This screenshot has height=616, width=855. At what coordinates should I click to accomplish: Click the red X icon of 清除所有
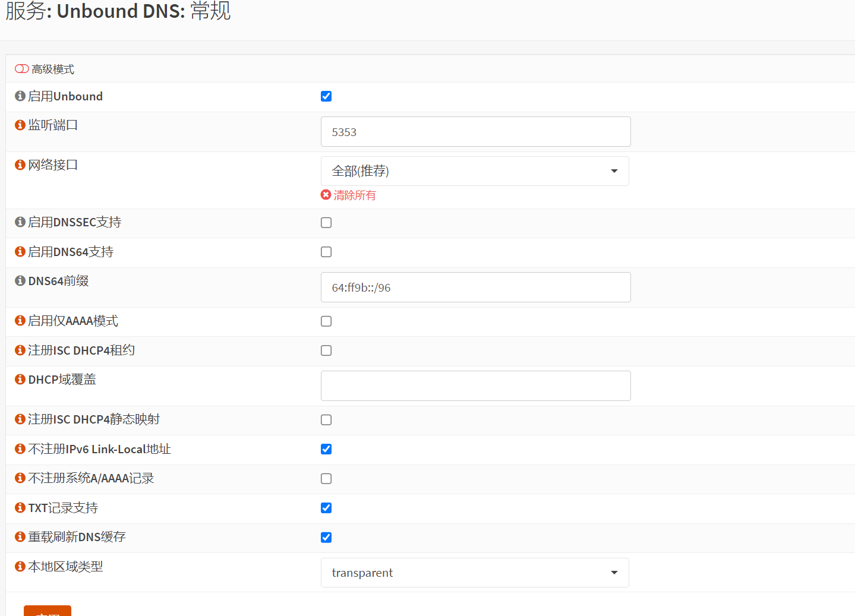326,195
